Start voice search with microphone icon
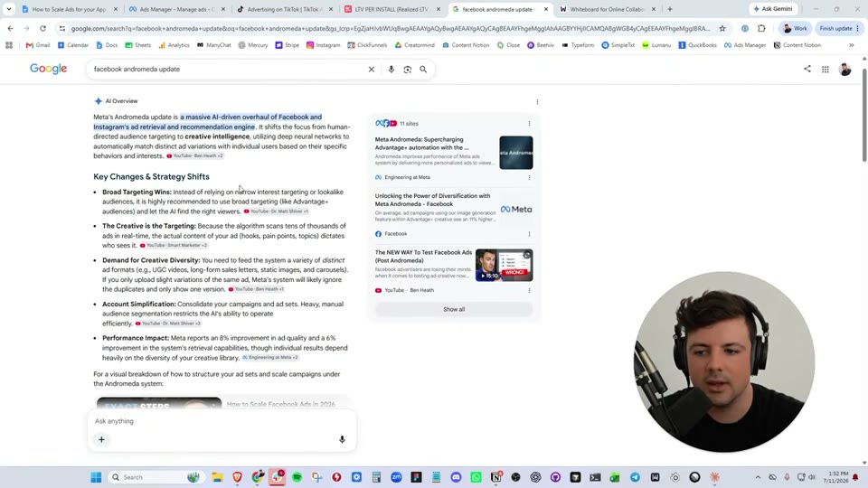Viewport: 868px width, 488px height. pos(392,70)
